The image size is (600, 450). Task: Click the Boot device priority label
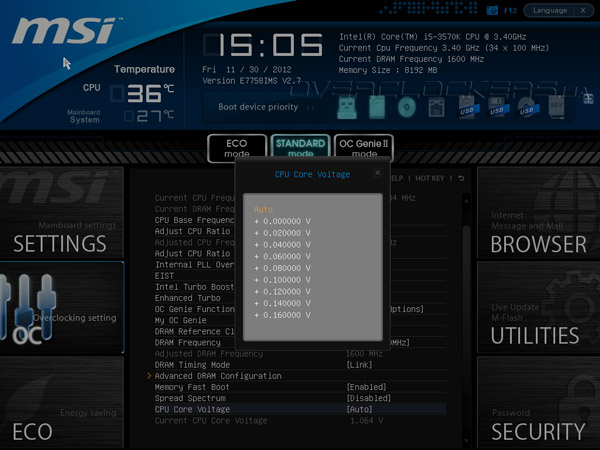258,107
